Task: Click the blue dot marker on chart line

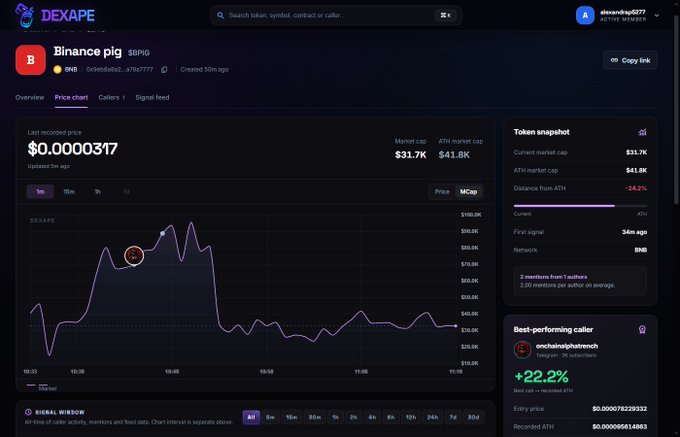Action: (x=163, y=233)
